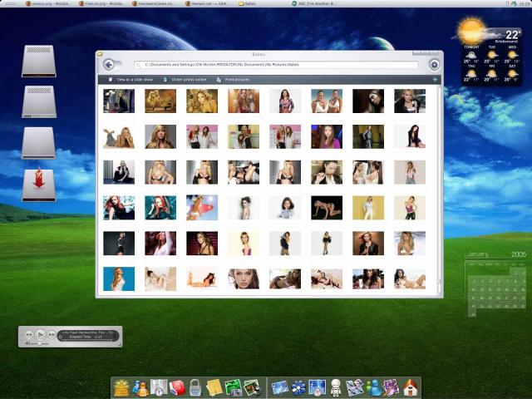Open the photo stack with camera icon
Image resolution: width=532 pixels, height=399 pixels.
click(252, 388)
